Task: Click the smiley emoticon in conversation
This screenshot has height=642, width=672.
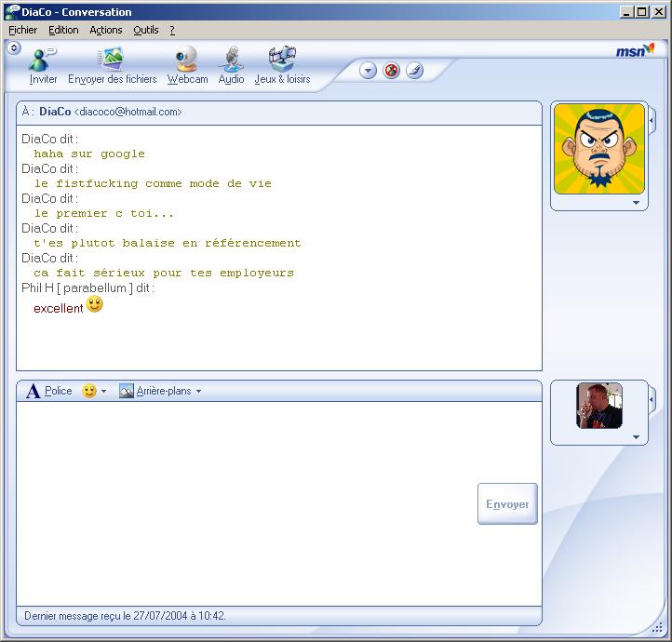Action: coord(94,304)
